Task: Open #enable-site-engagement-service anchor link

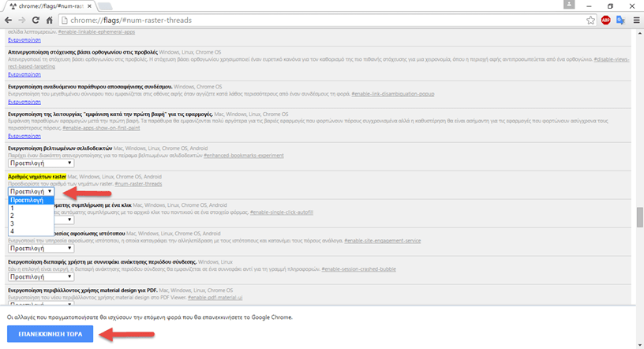Action: 382,241
